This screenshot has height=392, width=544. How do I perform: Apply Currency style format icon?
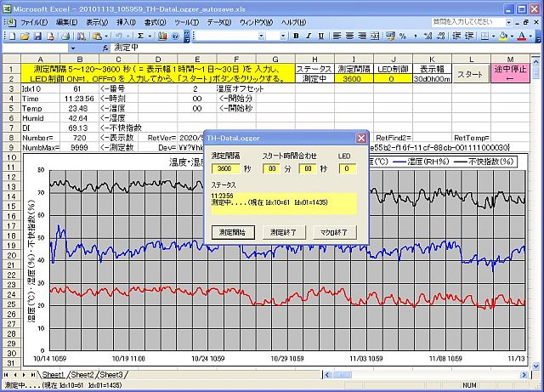pos(390,36)
